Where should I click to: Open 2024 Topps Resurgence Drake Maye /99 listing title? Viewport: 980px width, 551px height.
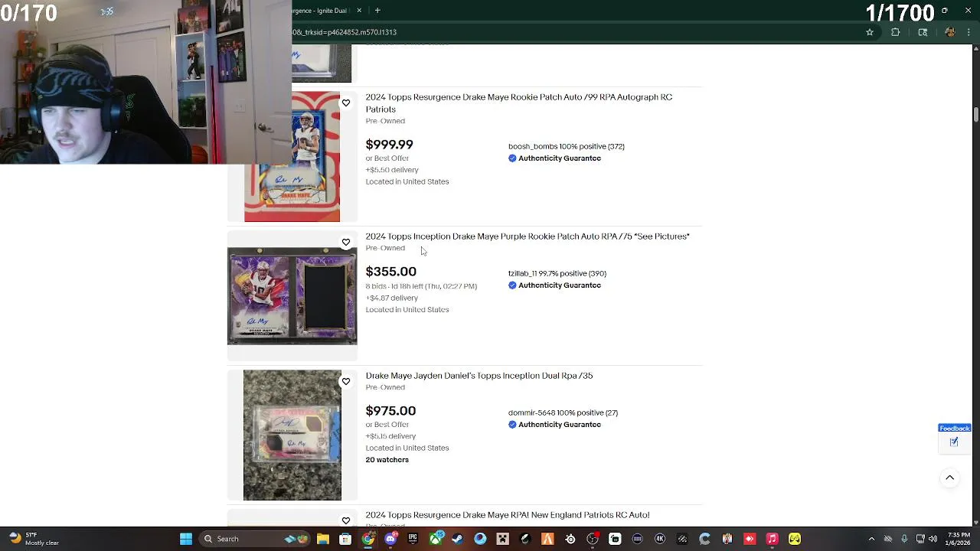[519, 103]
